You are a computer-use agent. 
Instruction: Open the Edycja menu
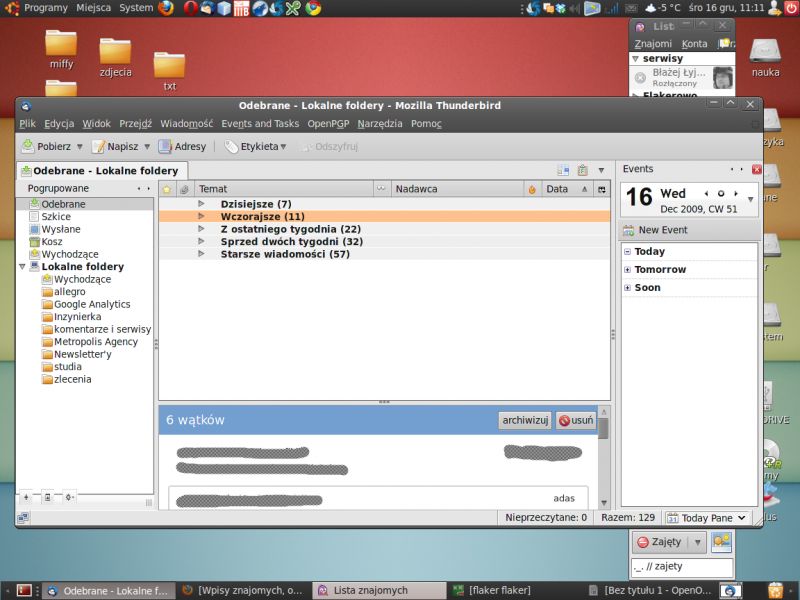tap(59, 123)
